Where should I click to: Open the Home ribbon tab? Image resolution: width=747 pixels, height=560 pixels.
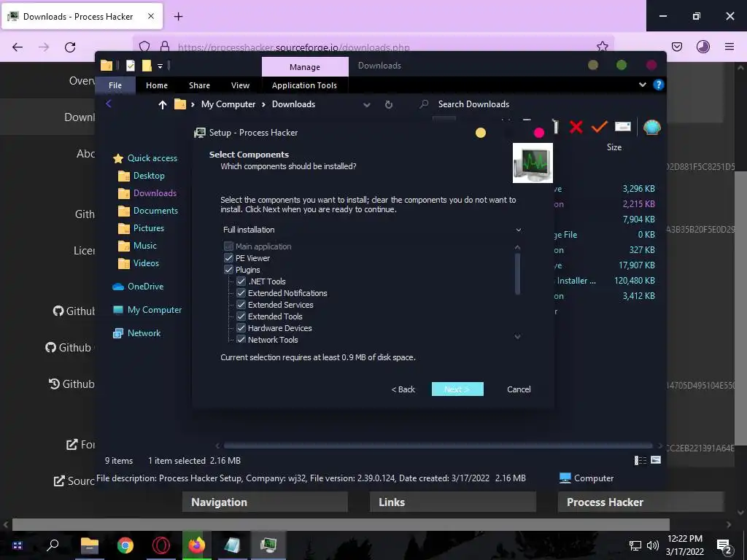pos(157,85)
